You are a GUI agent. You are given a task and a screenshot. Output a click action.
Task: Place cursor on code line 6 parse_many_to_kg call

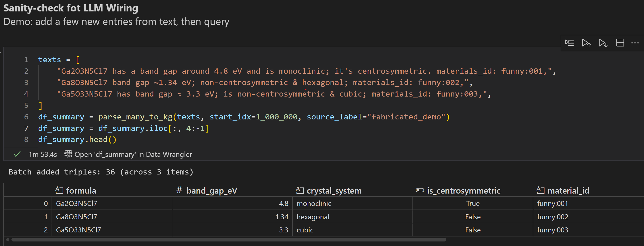tap(137, 117)
